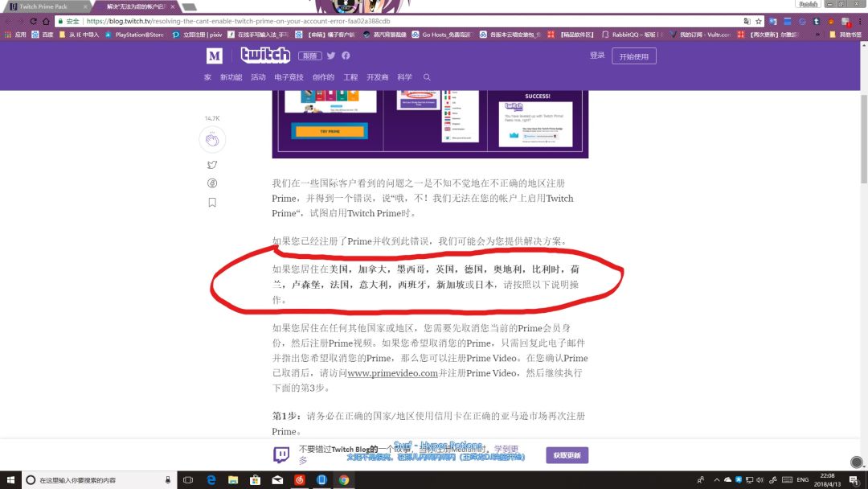Click translate page icon in address bar
Screen dimensions: 868x489
coord(747,21)
